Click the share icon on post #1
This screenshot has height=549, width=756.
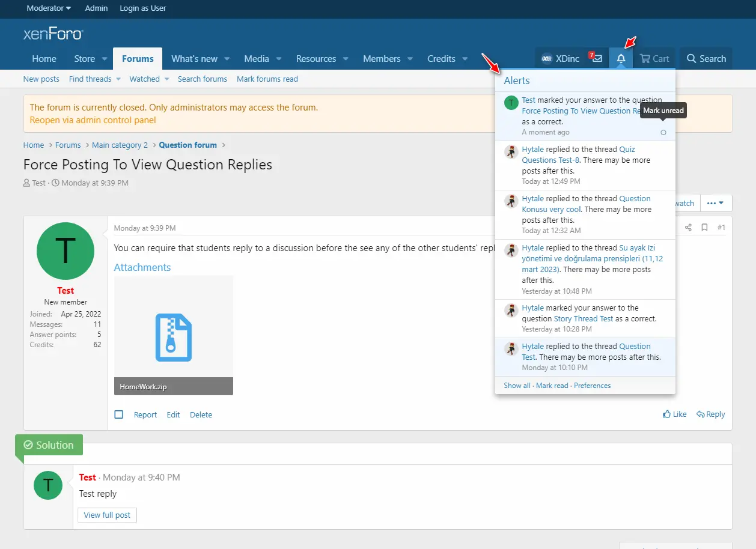click(688, 228)
